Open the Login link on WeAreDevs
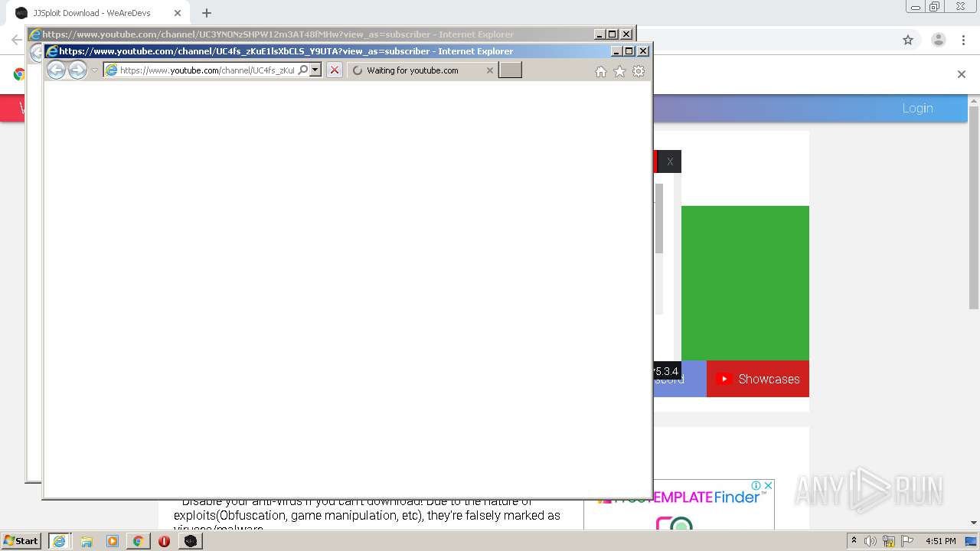The image size is (980, 551). click(917, 108)
